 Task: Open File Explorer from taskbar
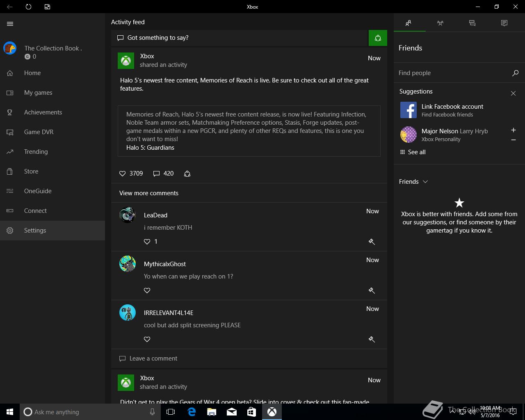click(212, 412)
